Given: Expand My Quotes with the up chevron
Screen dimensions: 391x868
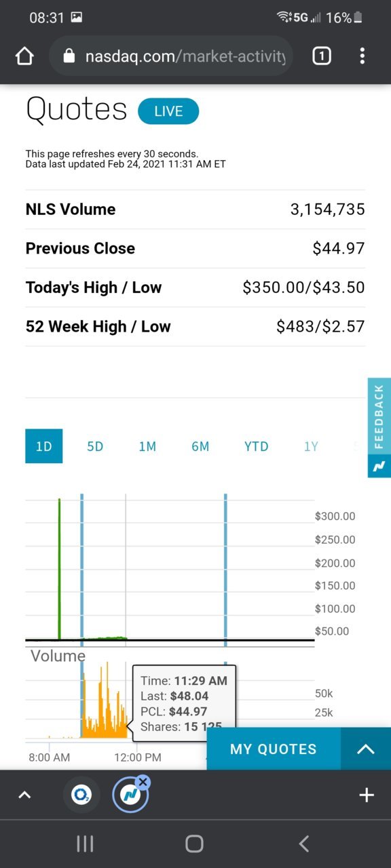Looking at the screenshot, I should coord(366,749).
